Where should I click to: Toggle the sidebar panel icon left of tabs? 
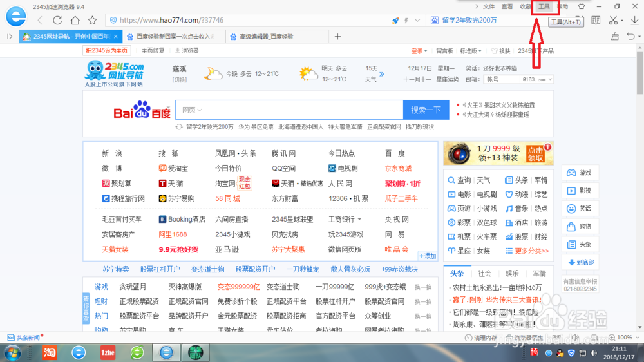(10, 37)
